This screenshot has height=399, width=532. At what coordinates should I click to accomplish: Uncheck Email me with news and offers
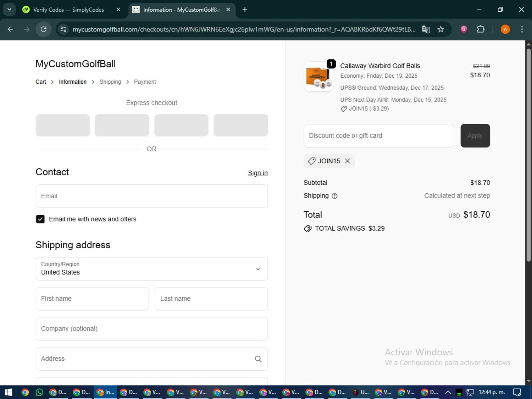pyautogui.click(x=40, y=219)
